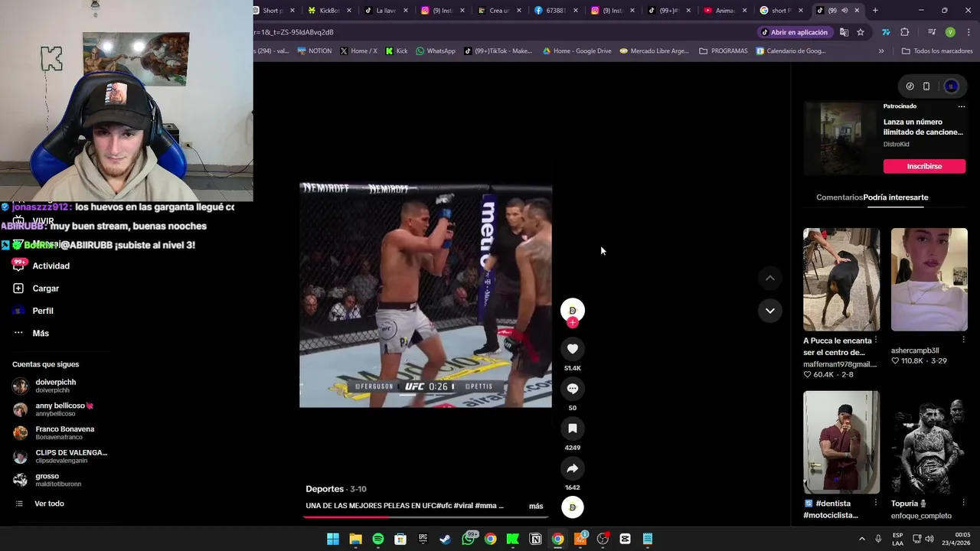980x551 pixels.
Task: Play the Pucca dog video thumbnail
Action: click(841, 279)
